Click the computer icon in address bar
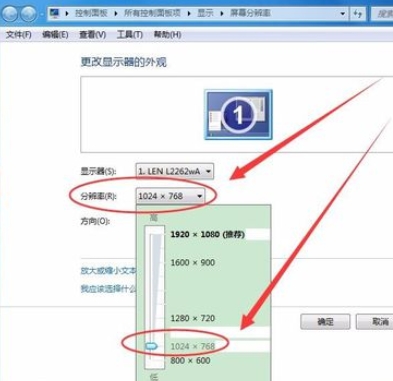Viewport: 393px width, 381px height. pyautogui.click(x=54, y=13)
